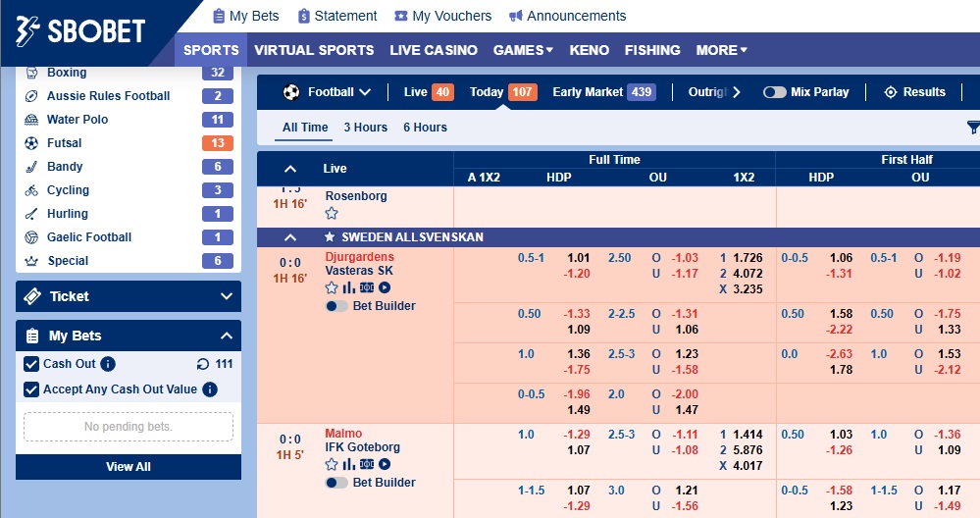The width and height of the screenshot is (980, 518).
Task: Collapse the Sweden Allsvenskan league
Action: 290,237
